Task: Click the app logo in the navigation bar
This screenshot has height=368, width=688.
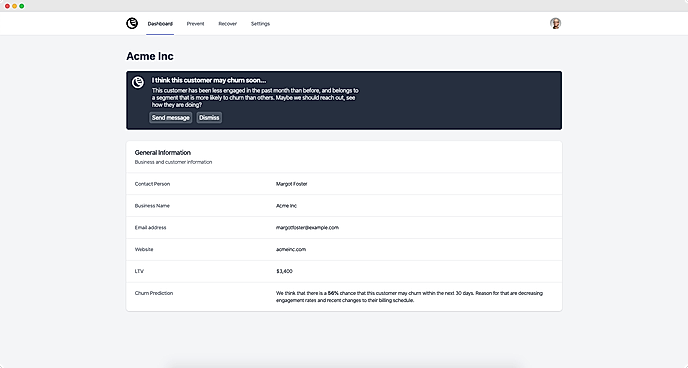Action: (x=132, y=23)
